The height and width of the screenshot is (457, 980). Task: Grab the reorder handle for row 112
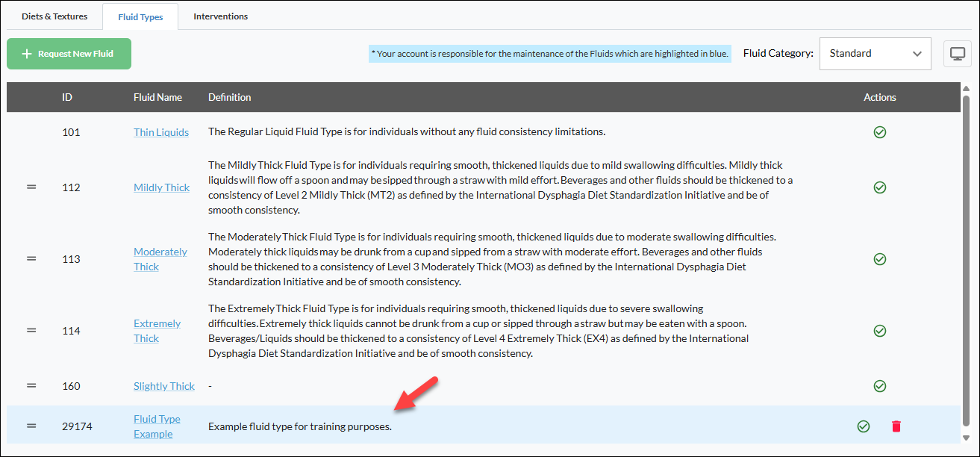click(31, 187)
